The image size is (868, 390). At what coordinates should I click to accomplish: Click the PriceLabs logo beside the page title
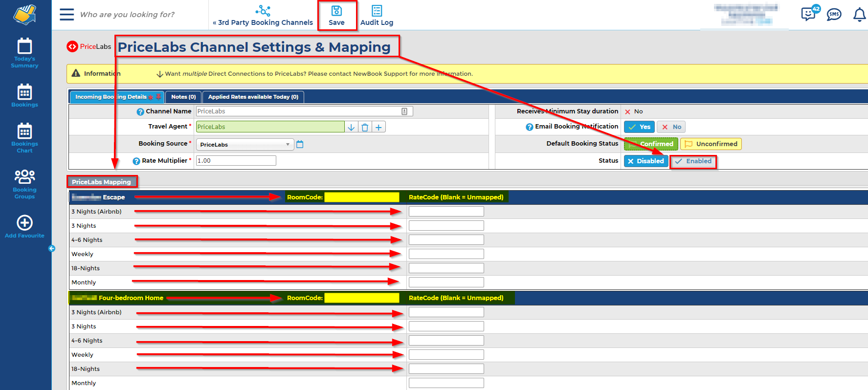[89, 46]
